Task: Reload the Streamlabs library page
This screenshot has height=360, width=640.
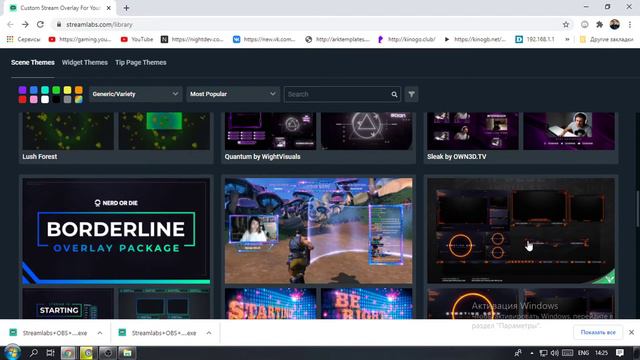Action: (40, 24)
